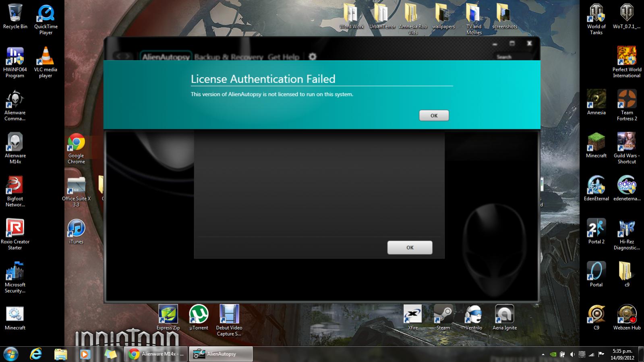Launch the C9 game shortcut
The width and height of the screenshot is (644, 362).
pos(596,318)
